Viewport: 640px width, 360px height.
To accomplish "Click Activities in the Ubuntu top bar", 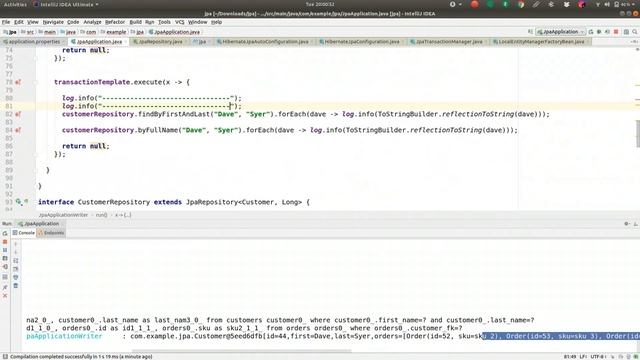I will [x=15, y=4].
